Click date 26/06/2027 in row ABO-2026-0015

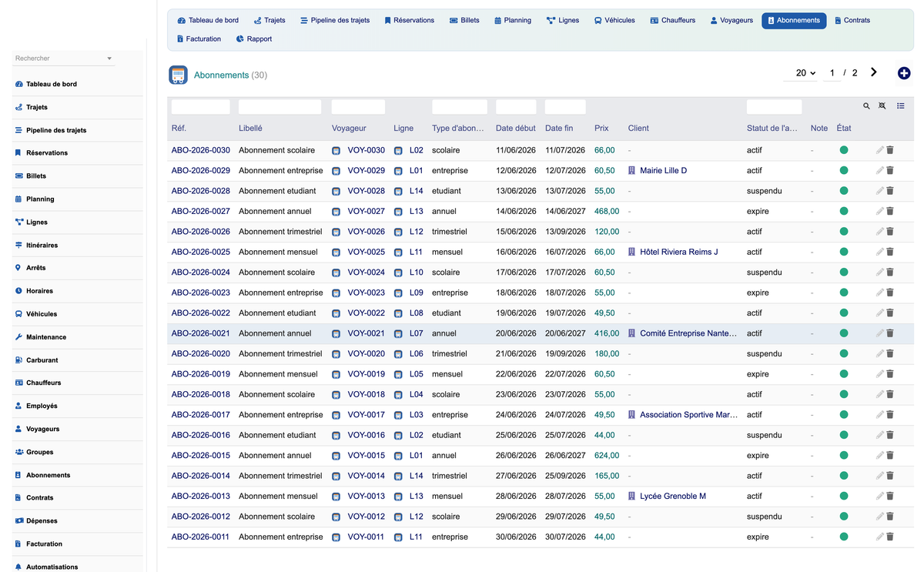click(x=565, y=456)
